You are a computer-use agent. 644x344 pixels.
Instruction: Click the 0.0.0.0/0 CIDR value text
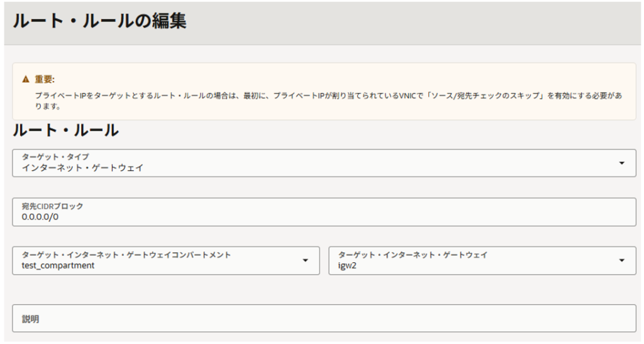40,217
